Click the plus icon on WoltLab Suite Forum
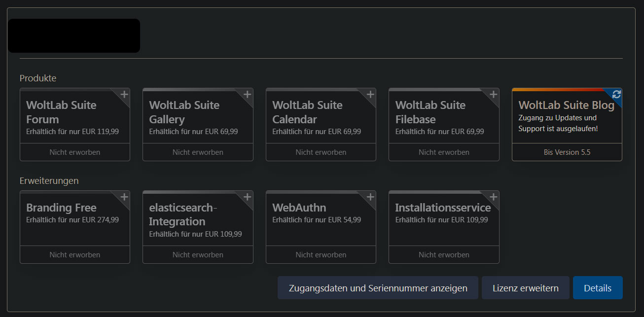Image resolution: width=644 pixels, height=317 pixels. coord(124,94)
